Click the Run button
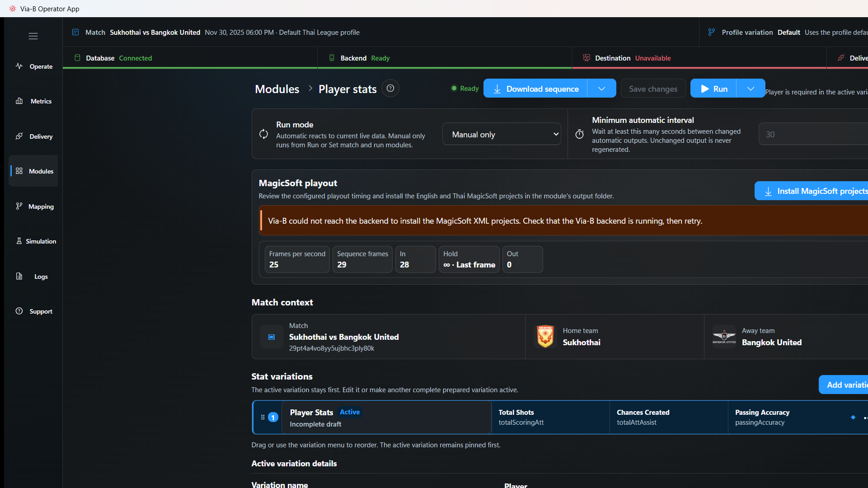The height and width of the screenshot is (488, 868). [713, 89]
